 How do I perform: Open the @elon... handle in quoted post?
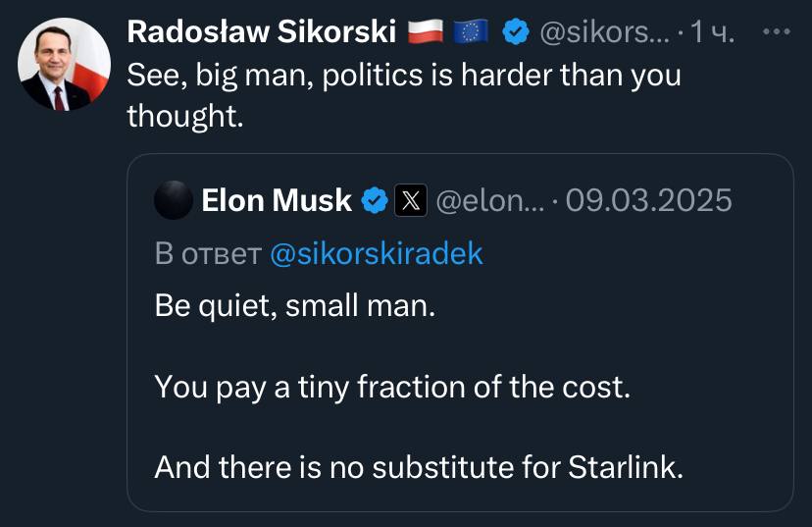point(490,200)
